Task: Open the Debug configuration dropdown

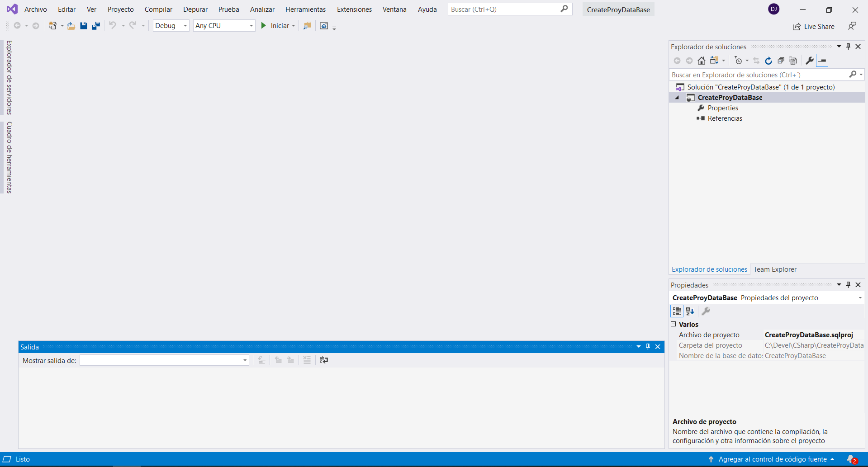Action: pyautogui.click(x=171, y=26)
